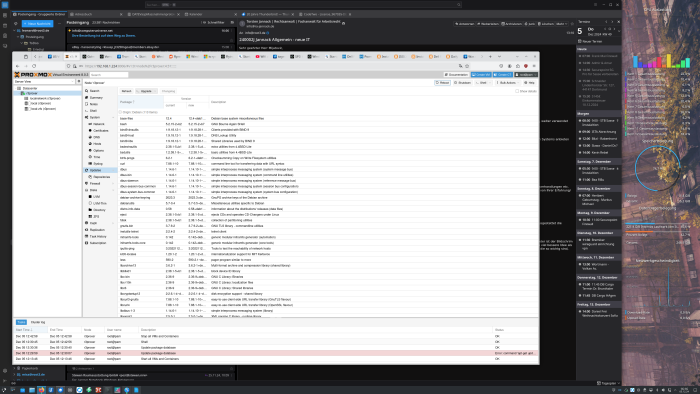Collapse the Origin Debian package group
This screenshot has width=700, height=394.
click(x=120, y=112)
